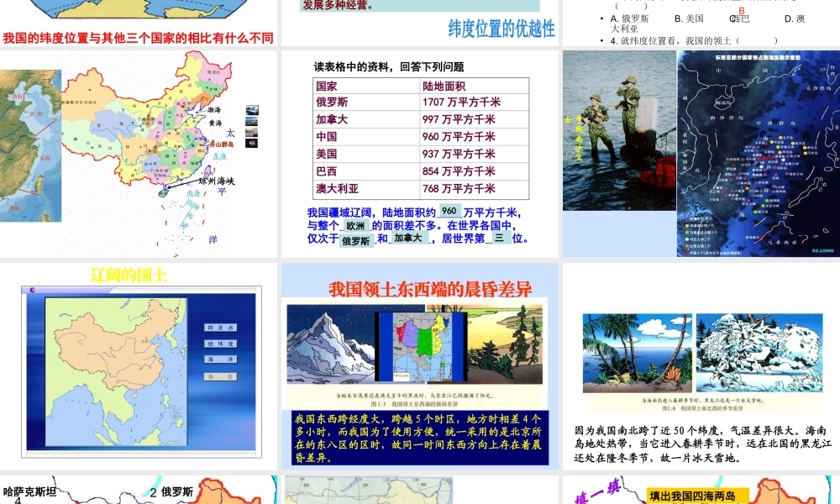
Task: Click the dark blue text box about 东八区 time
Action: click(421, 438)
